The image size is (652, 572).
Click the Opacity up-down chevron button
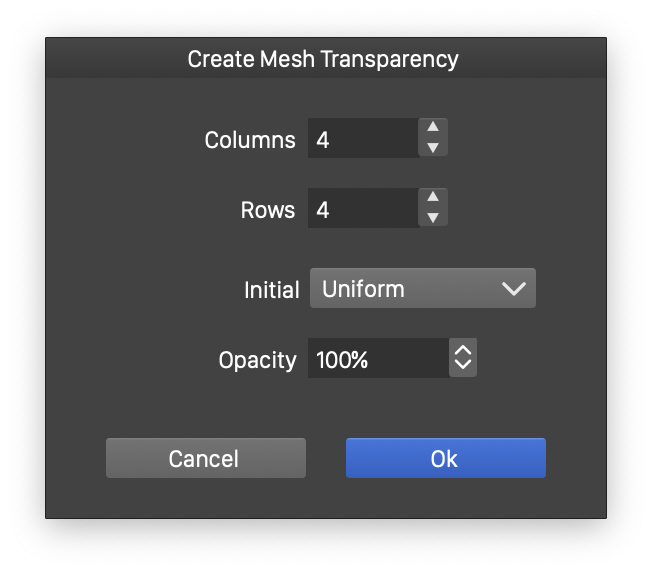[462, 358]
